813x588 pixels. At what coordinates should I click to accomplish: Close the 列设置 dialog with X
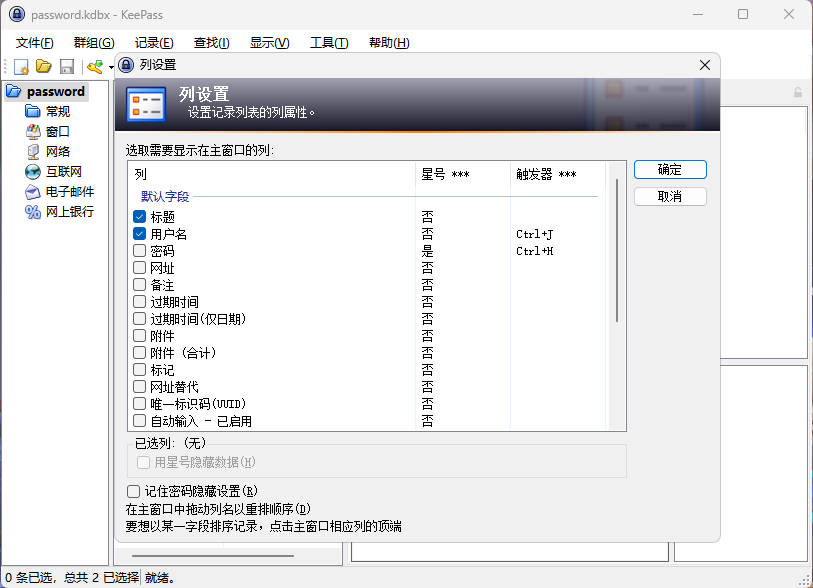705,65
